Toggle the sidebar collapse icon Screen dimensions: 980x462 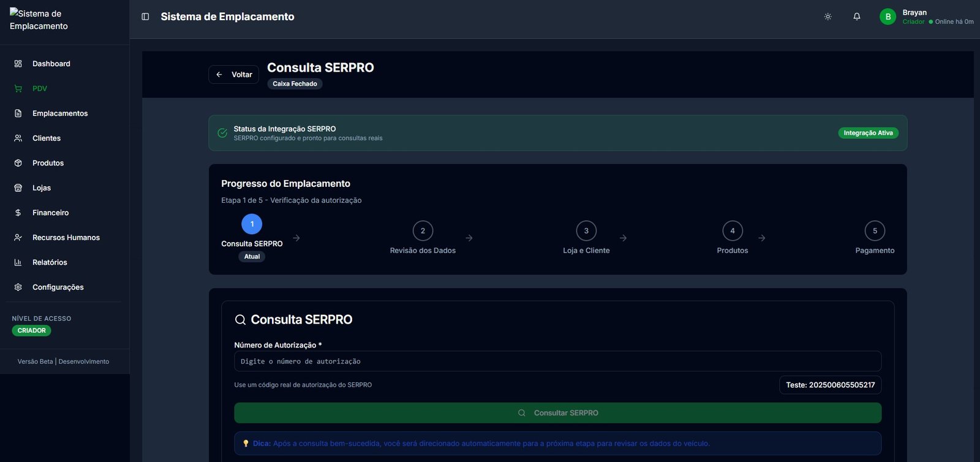pos(145,17)
